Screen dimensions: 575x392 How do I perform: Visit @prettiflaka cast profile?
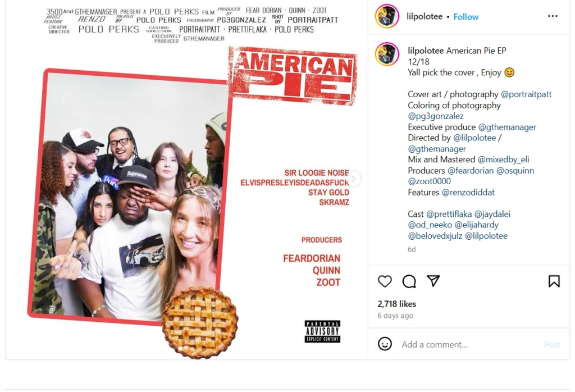pyautogui.click(x=449, y=214)
